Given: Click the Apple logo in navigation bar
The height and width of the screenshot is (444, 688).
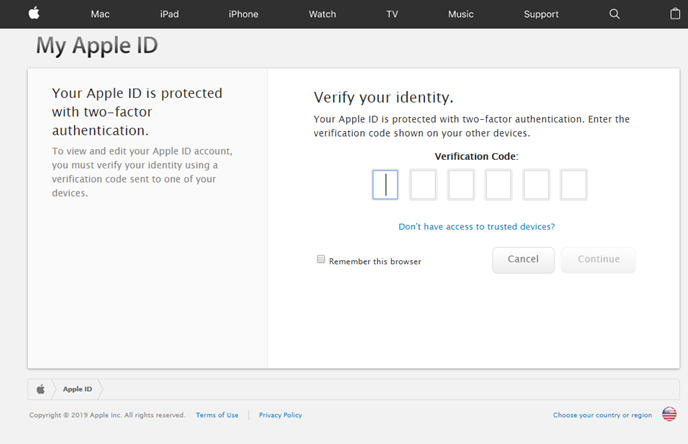Looking at the screenshot, I should click(x=34, y=14).
